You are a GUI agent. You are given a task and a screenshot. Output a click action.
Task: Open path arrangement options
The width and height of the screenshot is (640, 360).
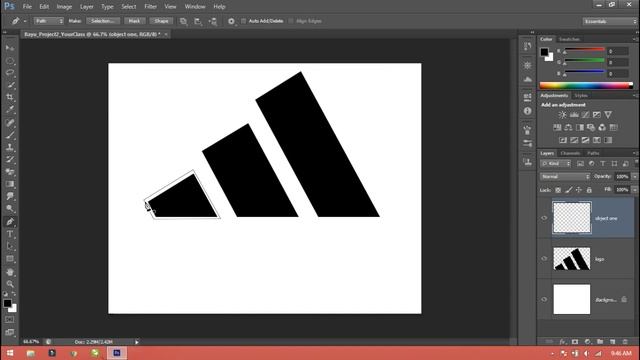coord(213,21)
